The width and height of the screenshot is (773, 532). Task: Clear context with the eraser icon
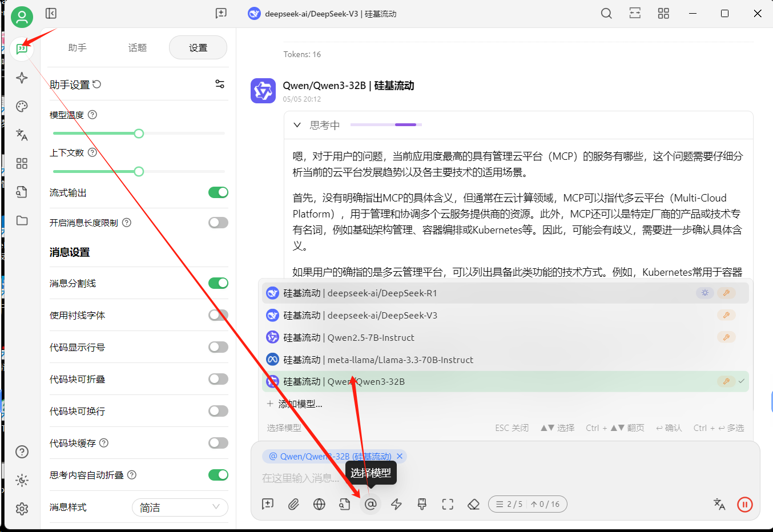pos(473,504)
